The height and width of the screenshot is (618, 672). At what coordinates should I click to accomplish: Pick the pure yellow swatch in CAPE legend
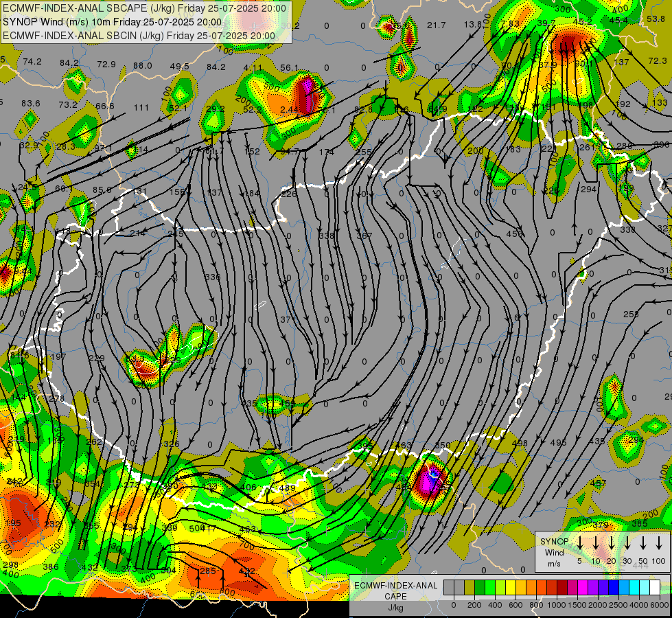[x=511, y=588]
